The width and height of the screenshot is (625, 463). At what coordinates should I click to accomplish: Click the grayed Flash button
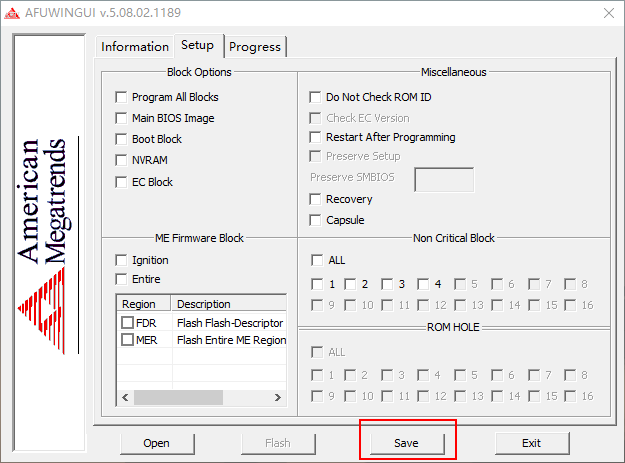pyautogui.click(x=278, y=443)
